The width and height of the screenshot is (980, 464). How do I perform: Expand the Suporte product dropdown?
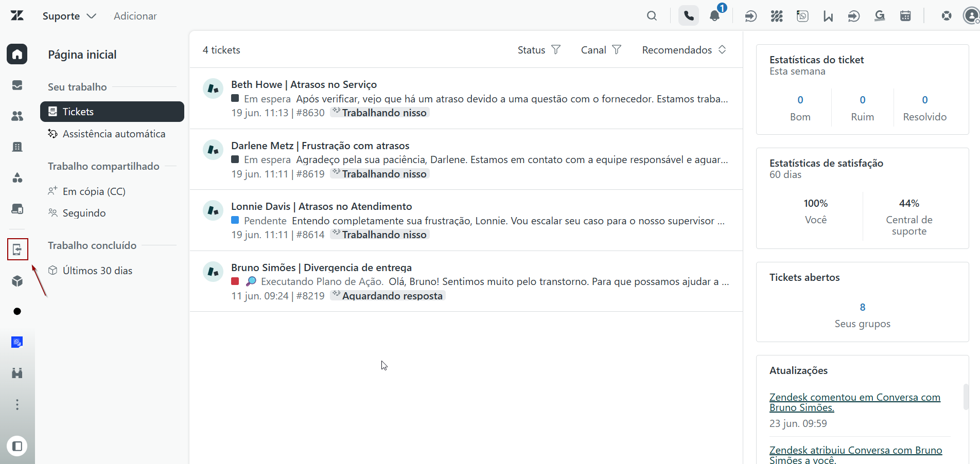(69, 16)
